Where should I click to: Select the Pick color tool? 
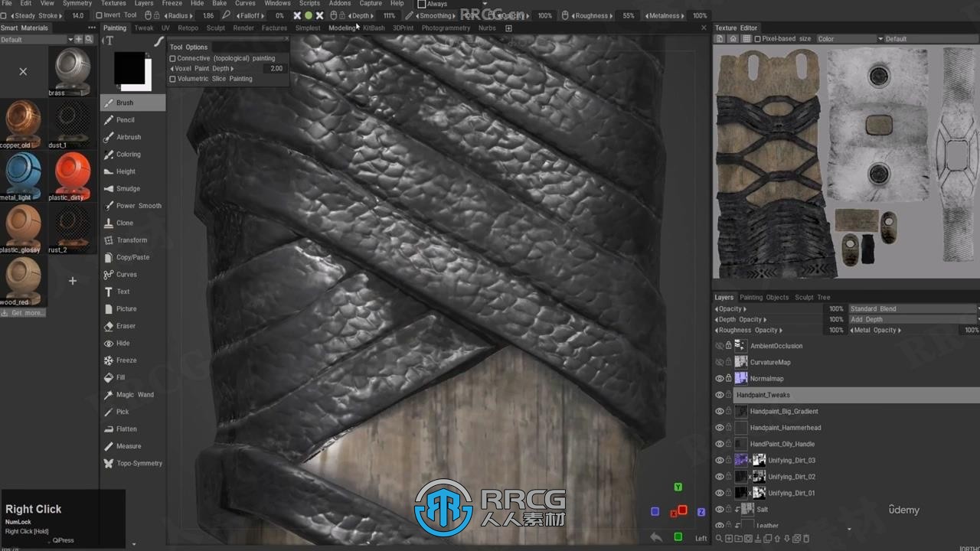point(132,412)
